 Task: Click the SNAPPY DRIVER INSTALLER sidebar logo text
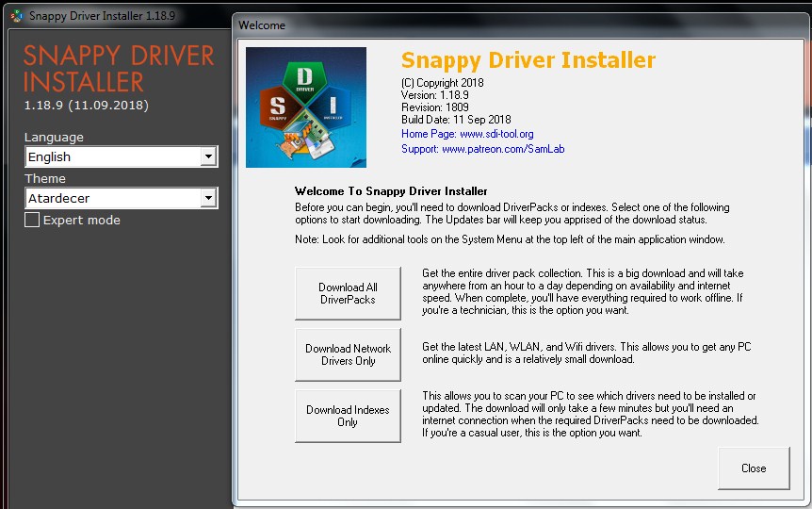[x=119, y=69]
